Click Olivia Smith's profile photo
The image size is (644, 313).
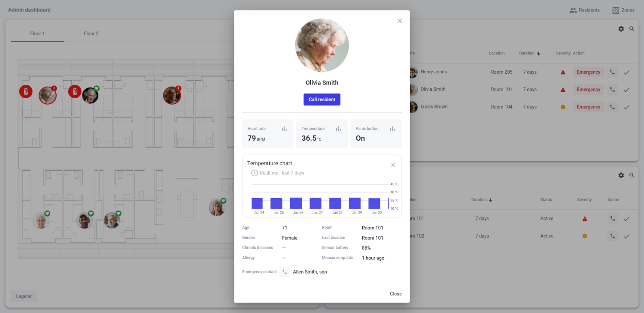pyautogui.click(x=322, y=45)
